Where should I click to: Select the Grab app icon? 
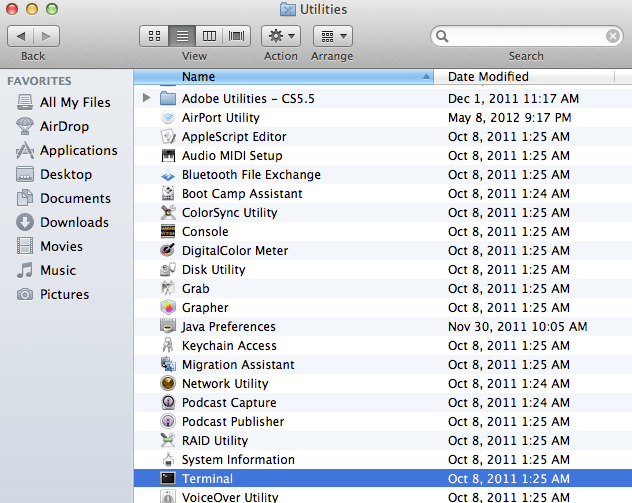(x=168, y=288)
